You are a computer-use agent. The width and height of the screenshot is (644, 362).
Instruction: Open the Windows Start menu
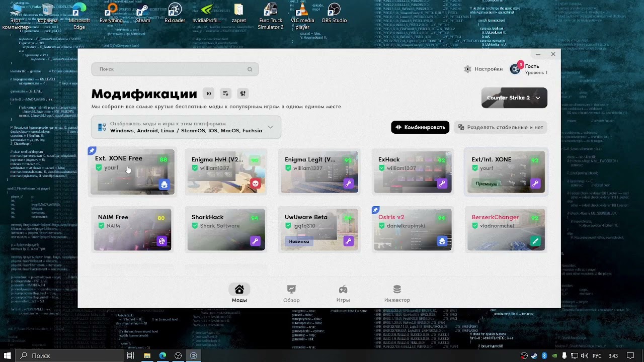tap(8, 355)
